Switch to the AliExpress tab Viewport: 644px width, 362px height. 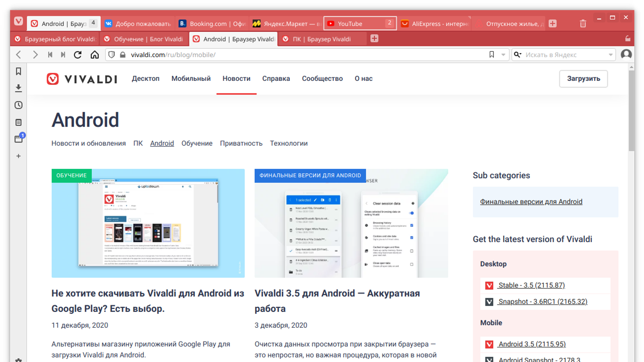tap(434, 23)
